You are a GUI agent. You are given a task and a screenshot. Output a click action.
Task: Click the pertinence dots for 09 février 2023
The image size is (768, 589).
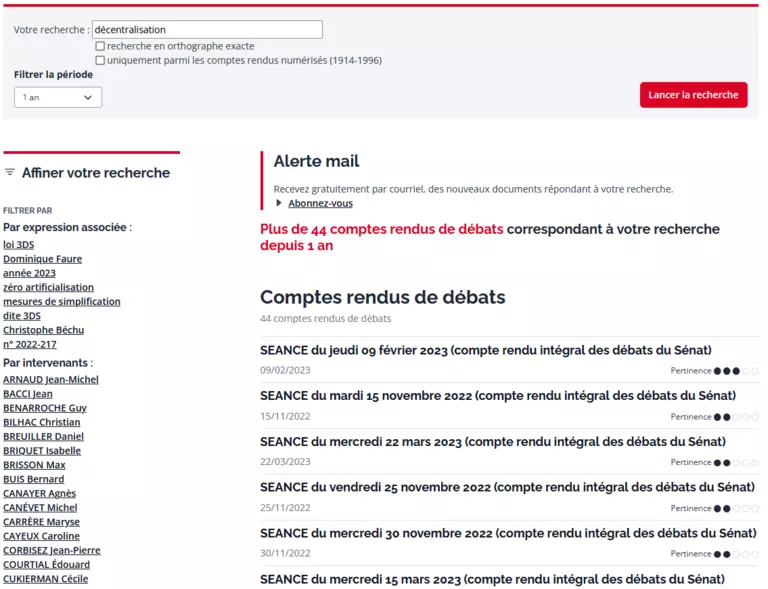click(736, 371)
